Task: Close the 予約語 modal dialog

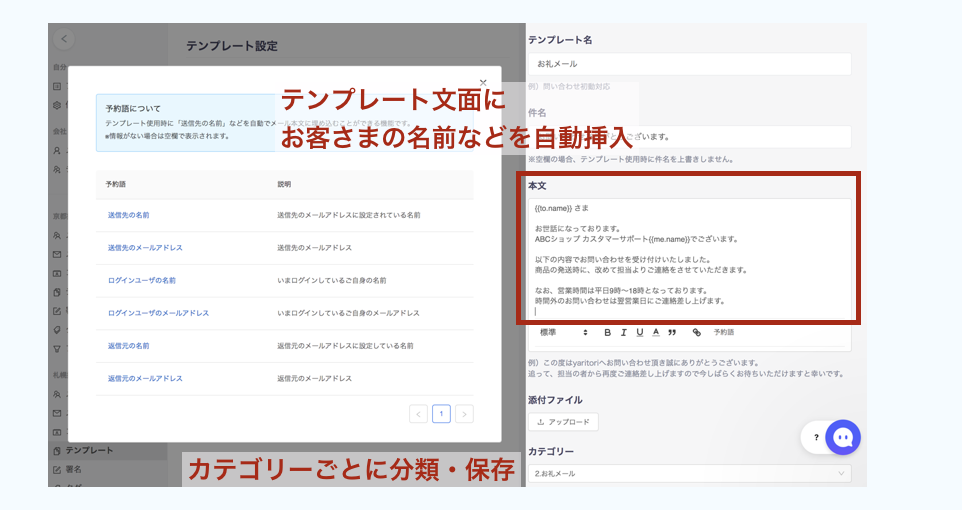Action: click(483, 83)
